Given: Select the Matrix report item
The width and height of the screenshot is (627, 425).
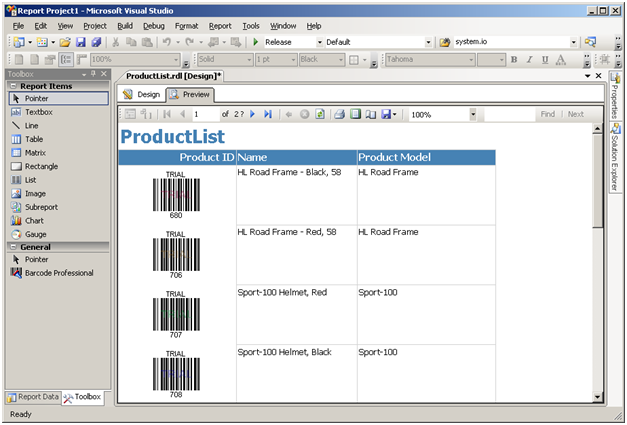Looking at the screenshot, I should pos(58,153).
